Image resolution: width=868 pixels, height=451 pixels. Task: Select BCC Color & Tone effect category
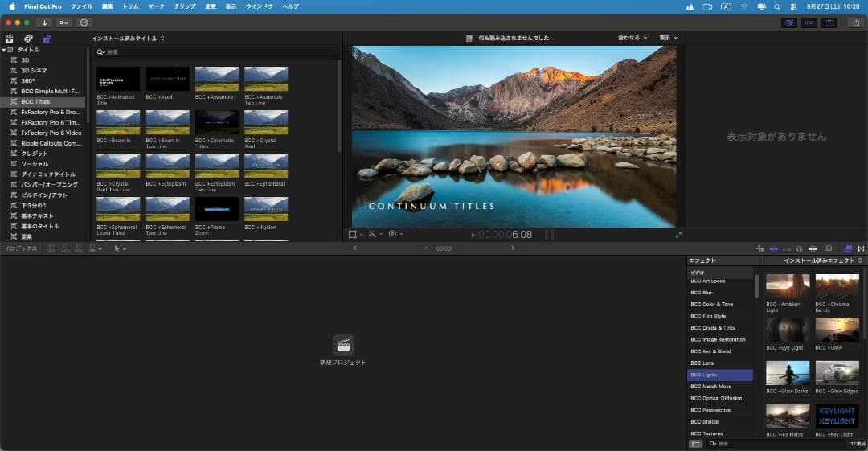[x=712, y=305]
